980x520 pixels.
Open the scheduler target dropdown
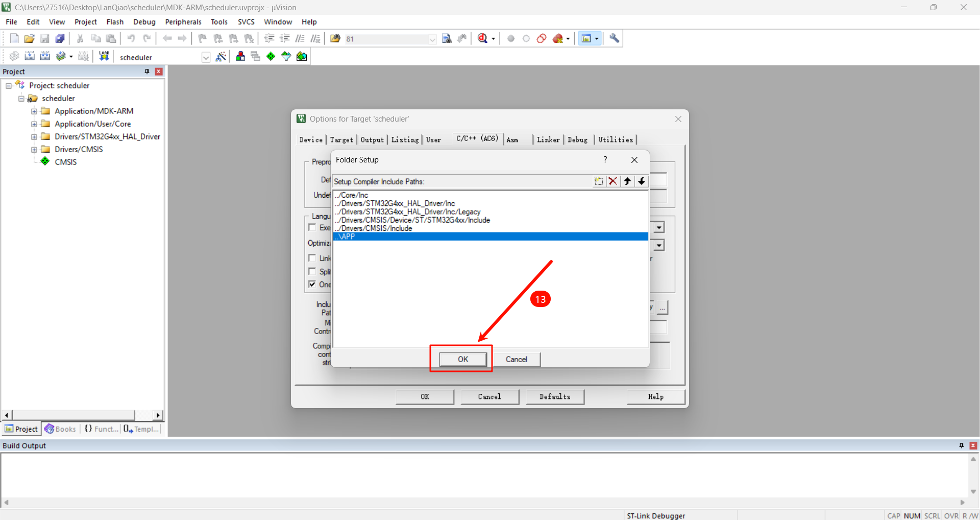point(206,57)
